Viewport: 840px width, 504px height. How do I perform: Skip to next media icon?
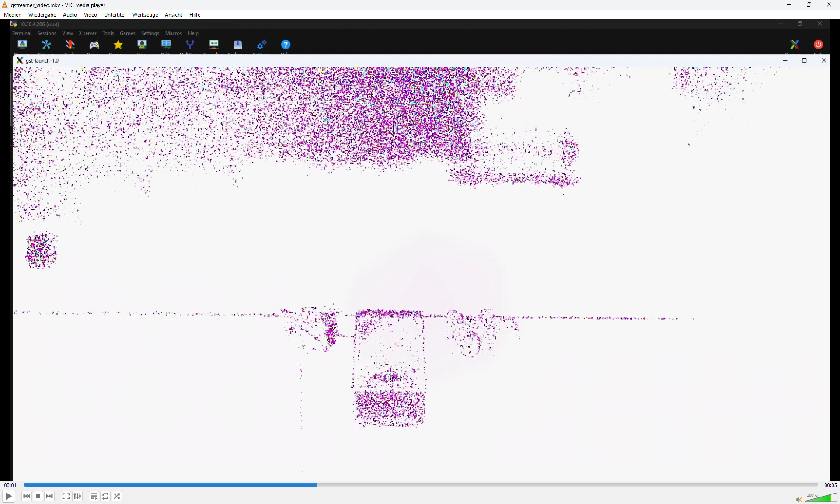[x=49, y=496]
